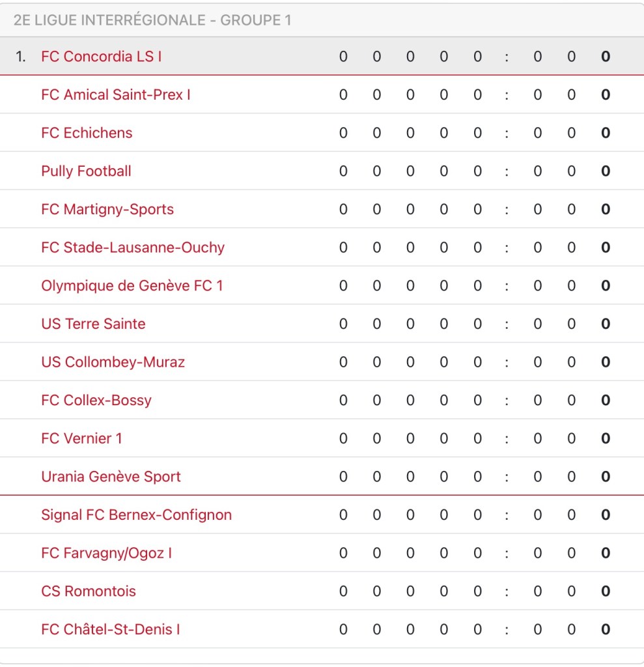Open FC Collex-Bossy team page
644x667 pixels.
coord(96,401)
